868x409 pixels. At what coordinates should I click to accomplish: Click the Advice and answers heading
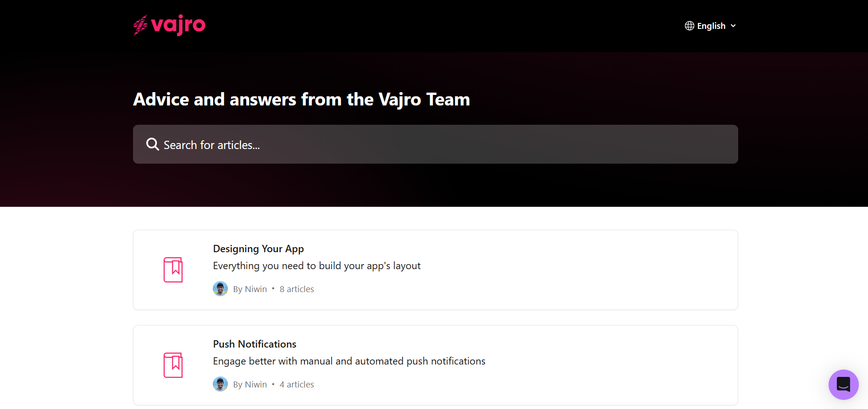(x=301, y=99)
